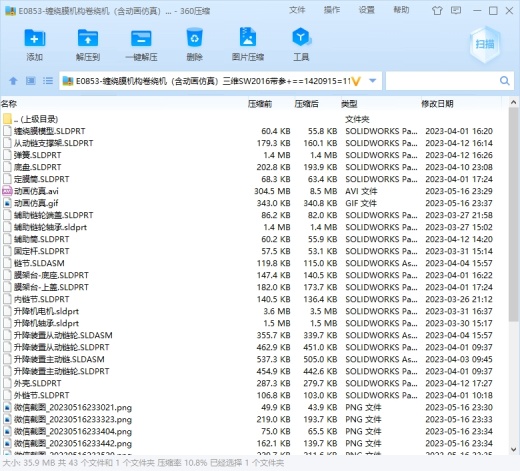This screenshot has height=471, width=520.
Task: Open the 操作 menu
Action: tap(332, 10)
